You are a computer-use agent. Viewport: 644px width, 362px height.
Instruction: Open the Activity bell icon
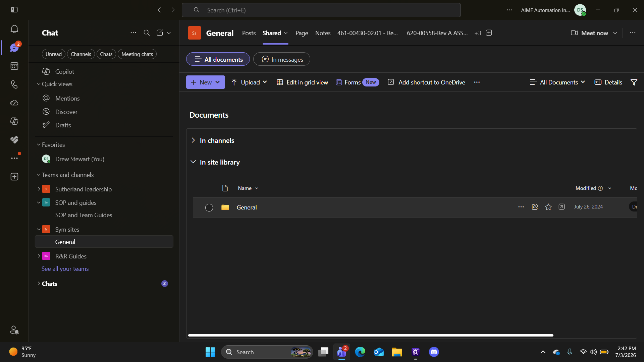pos(14,29)
